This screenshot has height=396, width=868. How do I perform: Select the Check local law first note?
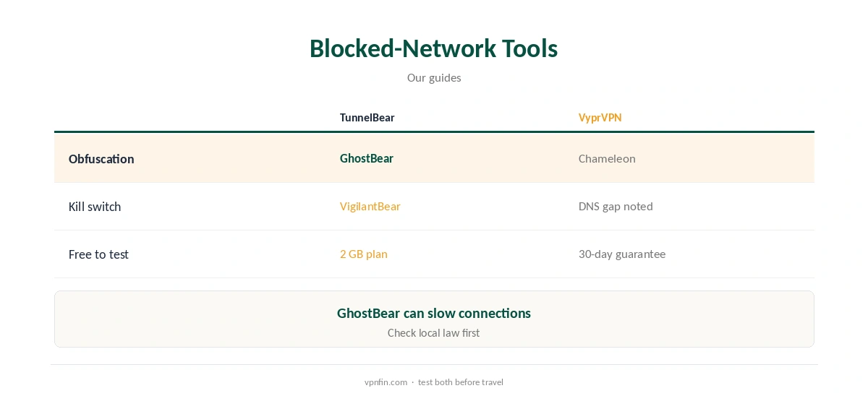pos(434,333)
